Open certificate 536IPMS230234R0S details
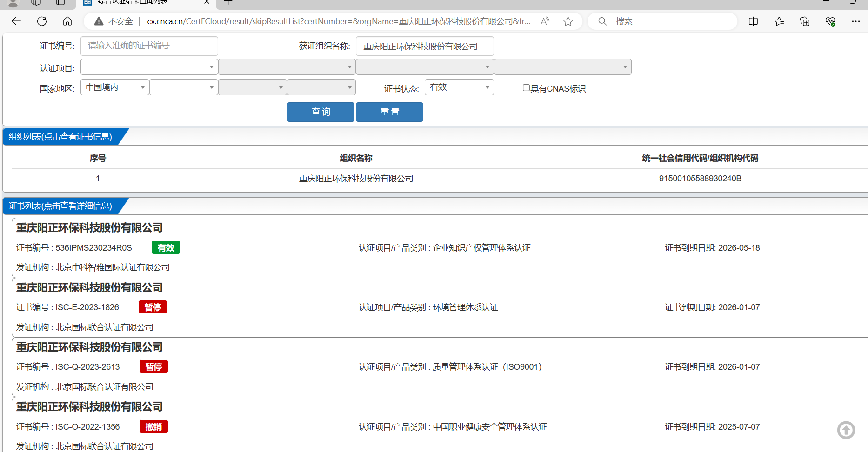 (x=94, y=248)
